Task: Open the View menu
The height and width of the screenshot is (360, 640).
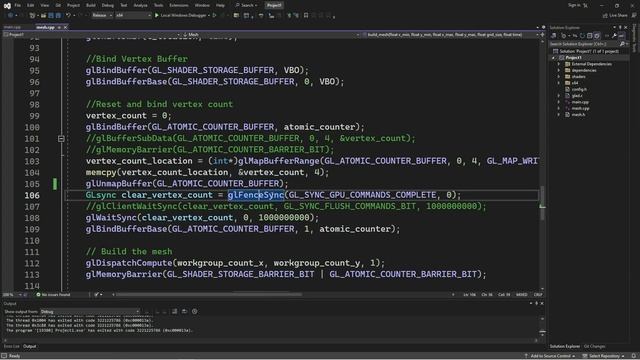Action: point(44,5)
